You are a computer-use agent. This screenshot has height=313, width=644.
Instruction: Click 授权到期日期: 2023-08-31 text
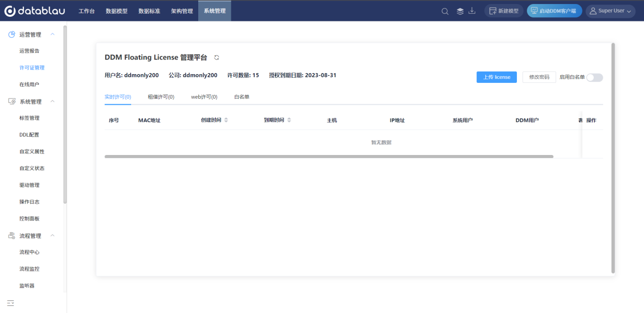pyautogui.click(x=302, y=75)
